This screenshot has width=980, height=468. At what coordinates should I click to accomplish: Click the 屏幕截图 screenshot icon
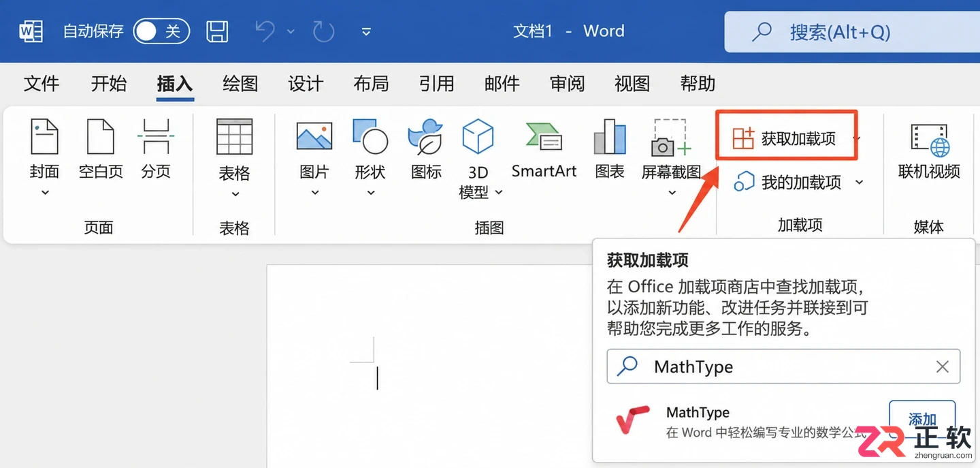click(x=671, y=136)
